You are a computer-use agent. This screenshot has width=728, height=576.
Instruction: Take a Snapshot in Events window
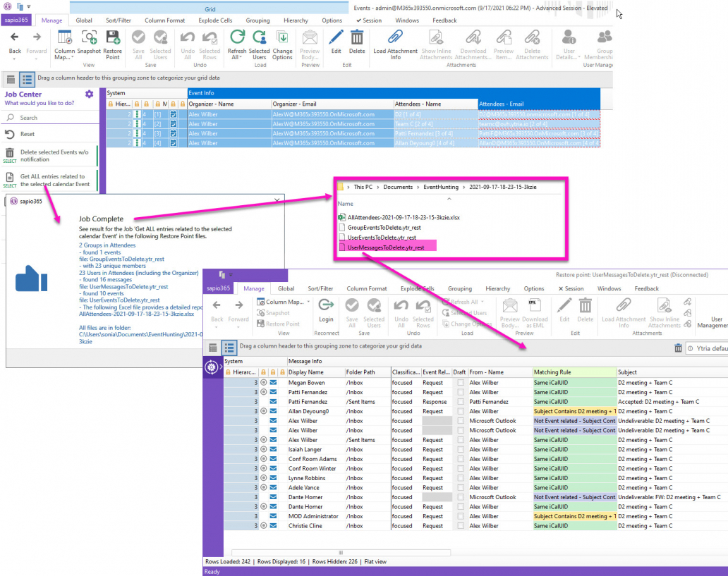pos(89,42)
